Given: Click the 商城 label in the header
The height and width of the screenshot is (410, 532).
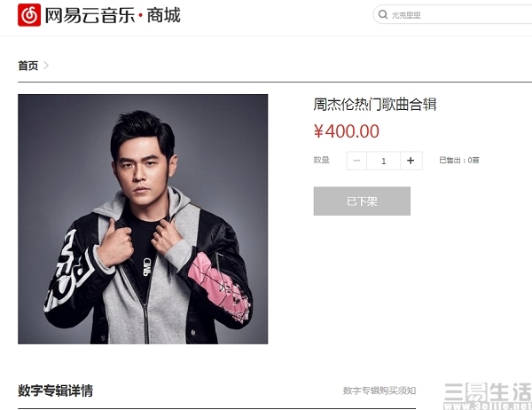Looking at the screenshot, I should [163, 16].
